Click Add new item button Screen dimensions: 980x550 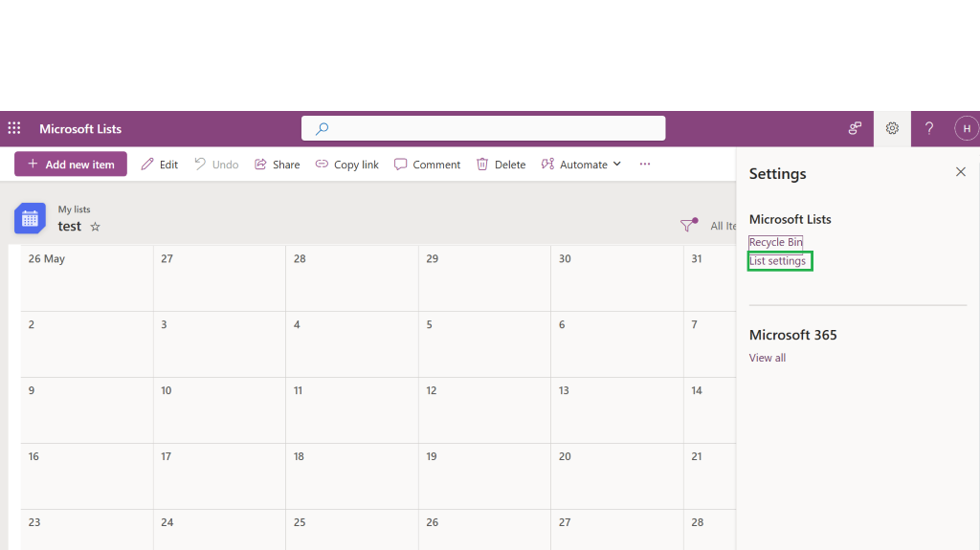click(x=71, y=165)
